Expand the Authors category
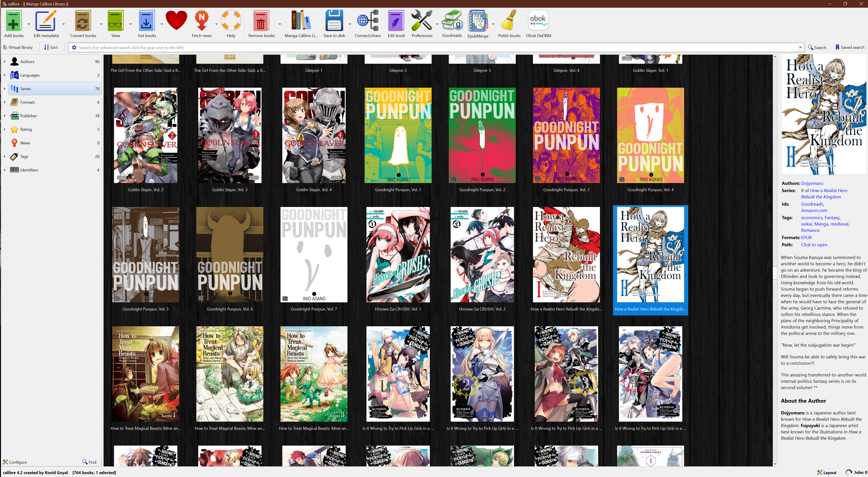This screenshot has width=868, height=477. pyautogui.click(x=4, y=62)
